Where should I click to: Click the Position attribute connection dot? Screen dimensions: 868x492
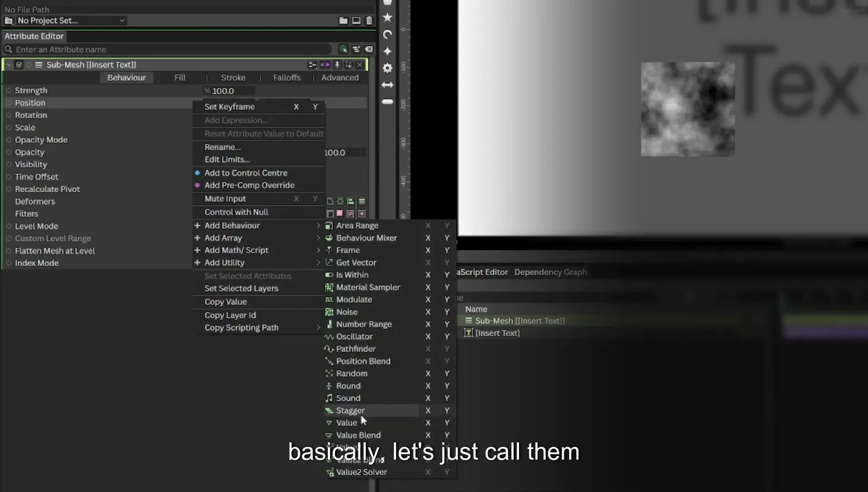coord(9,103)
